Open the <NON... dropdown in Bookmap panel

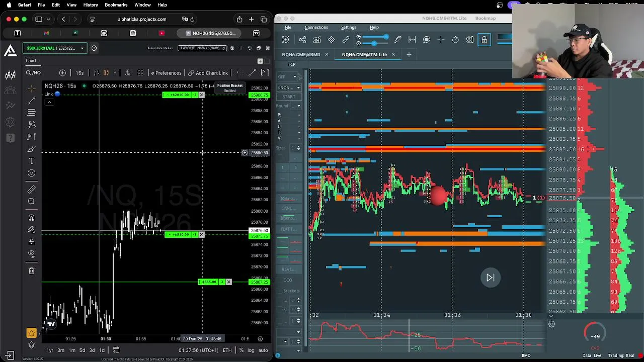[289, 87]
